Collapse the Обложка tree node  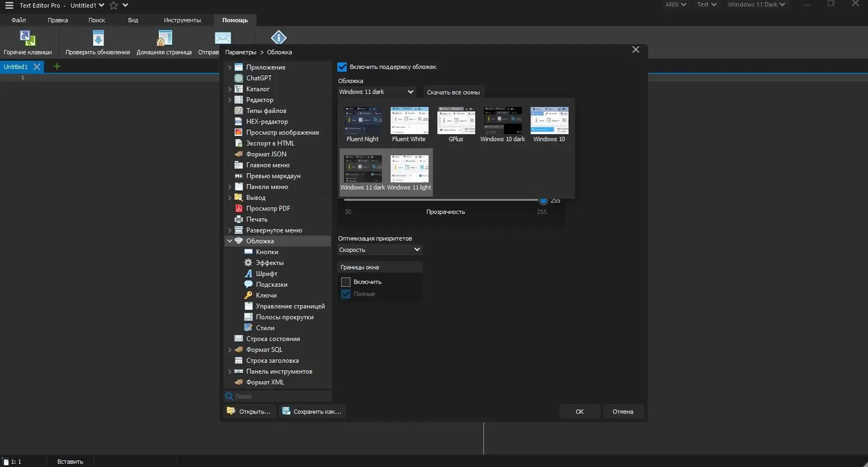pos(230,241)
